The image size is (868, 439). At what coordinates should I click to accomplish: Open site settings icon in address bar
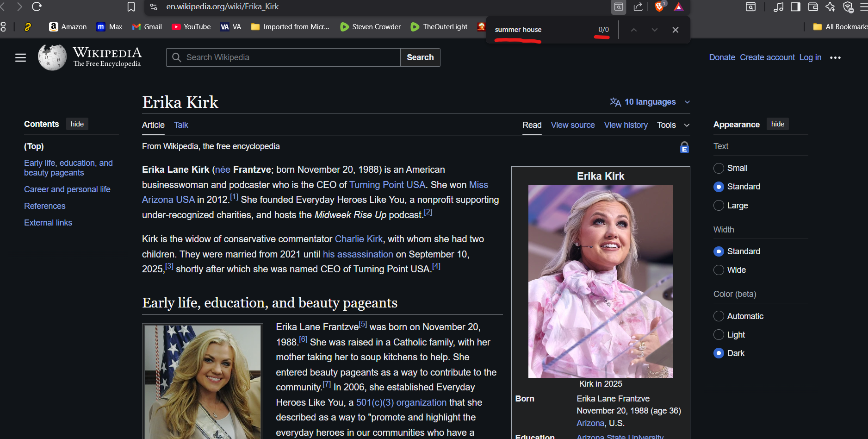coord(154,6)
